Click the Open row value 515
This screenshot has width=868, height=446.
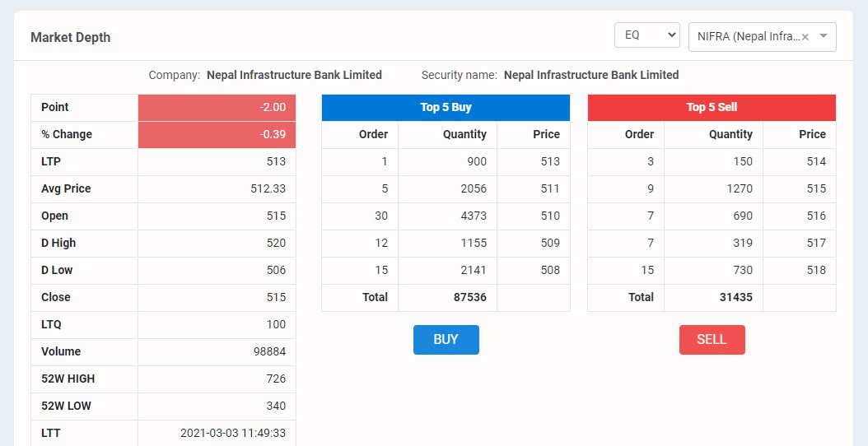pos(276,216)
